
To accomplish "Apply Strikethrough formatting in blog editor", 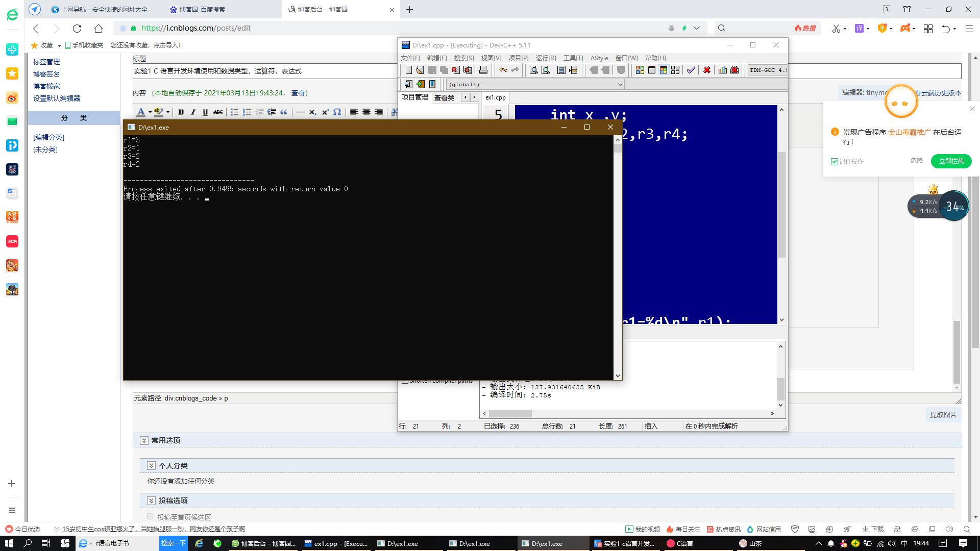I will [x=218, y=112].
